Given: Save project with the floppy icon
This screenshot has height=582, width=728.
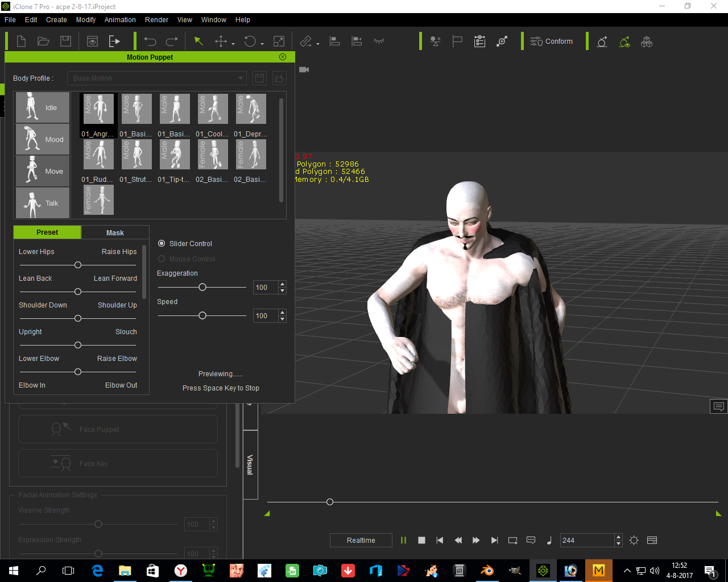Looking at the screenshot, I should coord(66,41).
